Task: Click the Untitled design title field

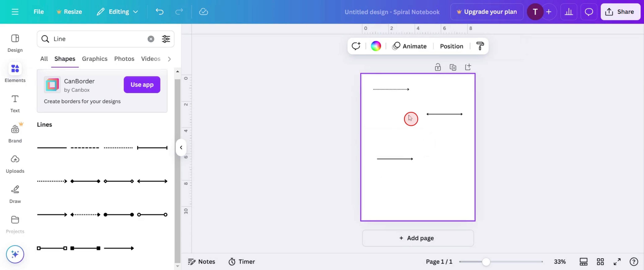Action: pos(392,12)
